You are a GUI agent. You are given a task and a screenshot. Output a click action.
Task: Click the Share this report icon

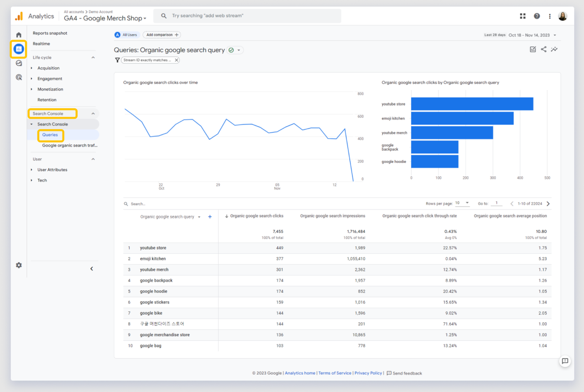click(543, 49)
